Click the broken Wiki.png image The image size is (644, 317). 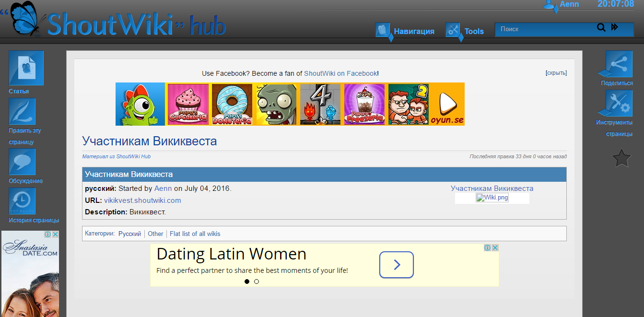coord(492,198)
